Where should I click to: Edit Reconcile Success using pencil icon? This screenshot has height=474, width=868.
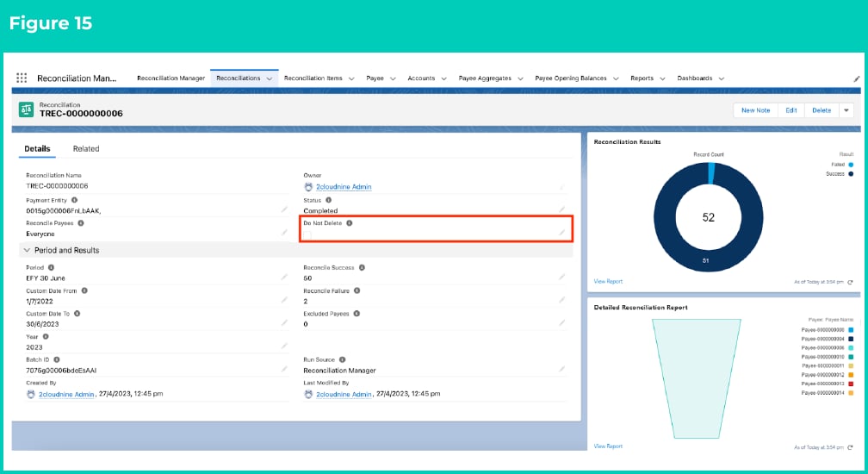tap(561, 277)
